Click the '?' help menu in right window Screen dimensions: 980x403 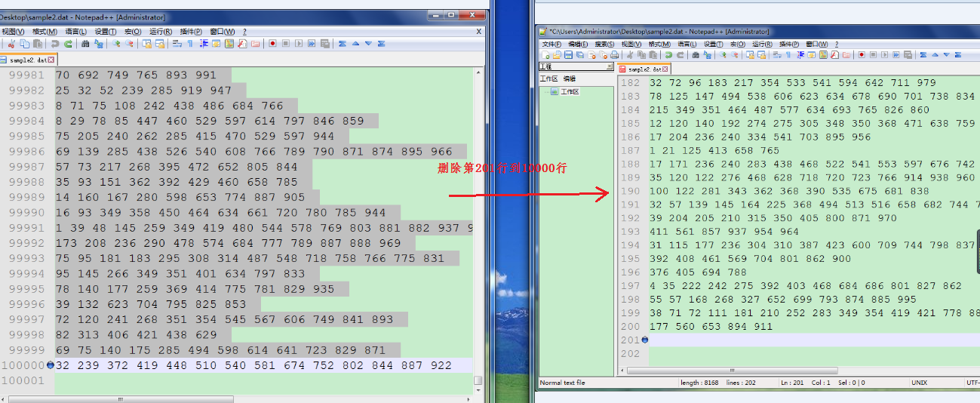835,44
